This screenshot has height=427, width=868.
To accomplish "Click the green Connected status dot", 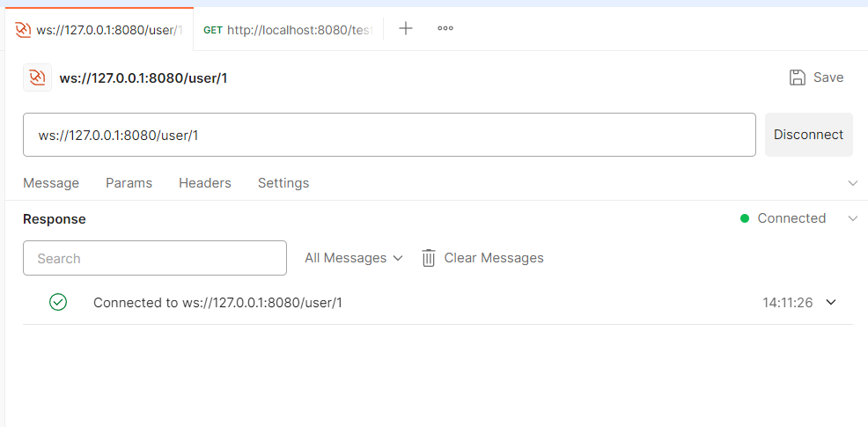I will tap(745, 218).
